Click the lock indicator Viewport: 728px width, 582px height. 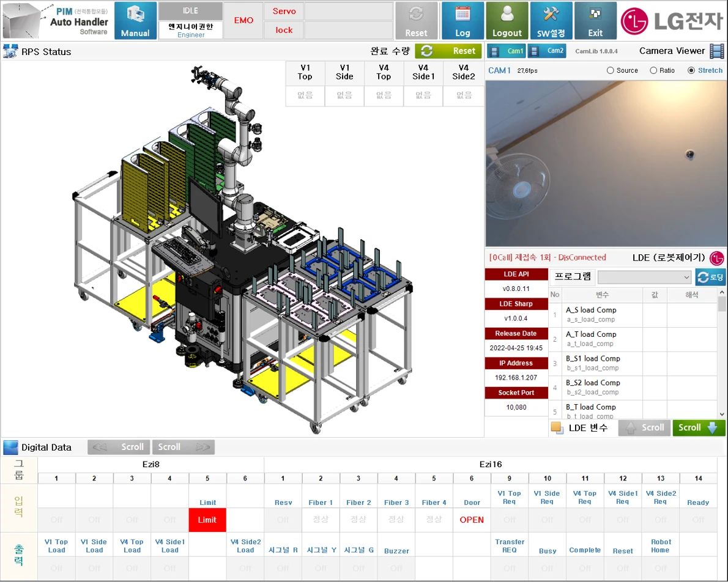(x=284, y=30)
